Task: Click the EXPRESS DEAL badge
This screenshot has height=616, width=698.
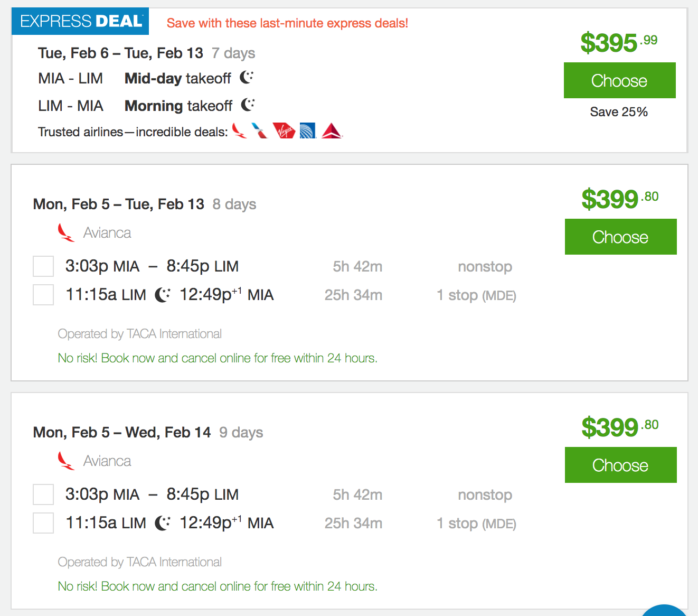Action: pyautogui.click(x=80, y=21)
